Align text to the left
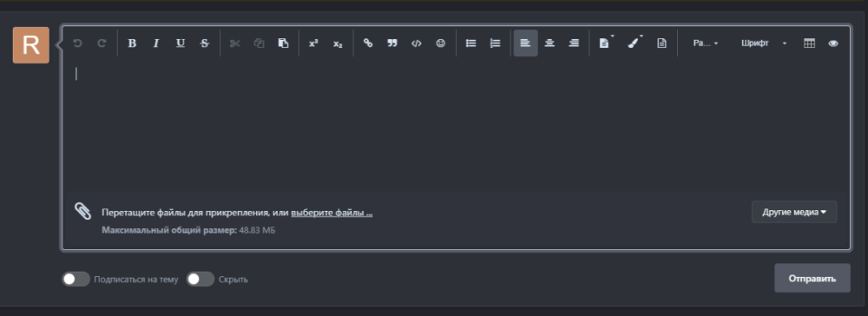This screenshot has height=316, width=868. click(525, 43)
